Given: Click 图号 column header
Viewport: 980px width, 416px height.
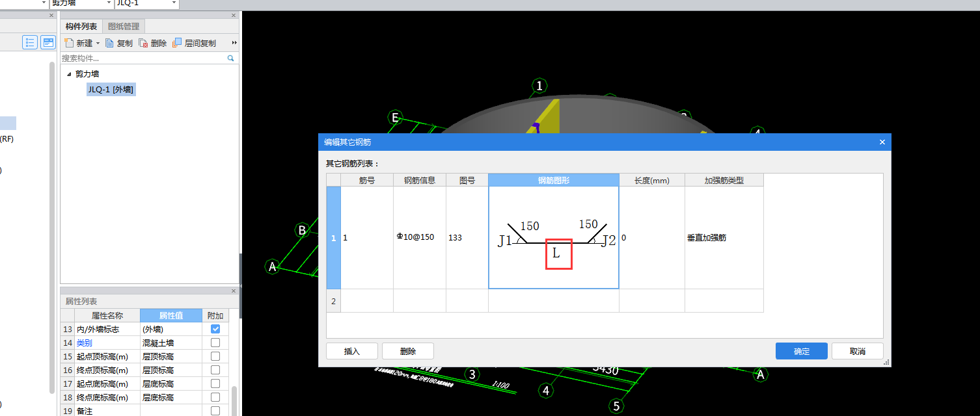Looking at the screenshot, I should pos(467,180).
